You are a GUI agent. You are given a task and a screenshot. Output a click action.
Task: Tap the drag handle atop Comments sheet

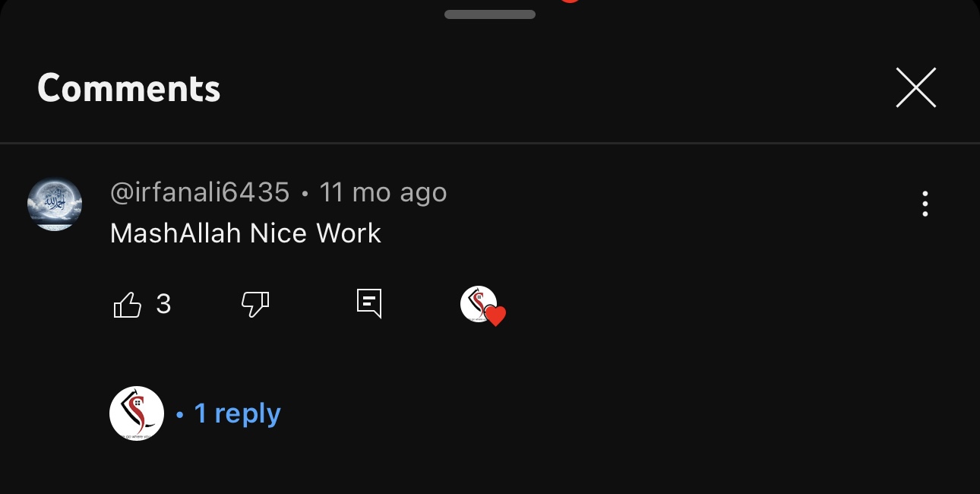coord(490,14)
